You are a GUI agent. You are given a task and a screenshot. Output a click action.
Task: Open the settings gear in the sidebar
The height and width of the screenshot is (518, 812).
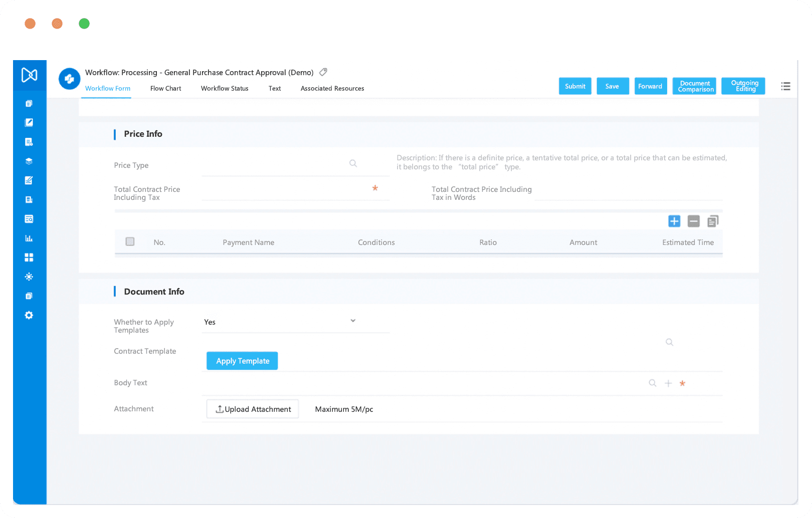click(29, 315)
